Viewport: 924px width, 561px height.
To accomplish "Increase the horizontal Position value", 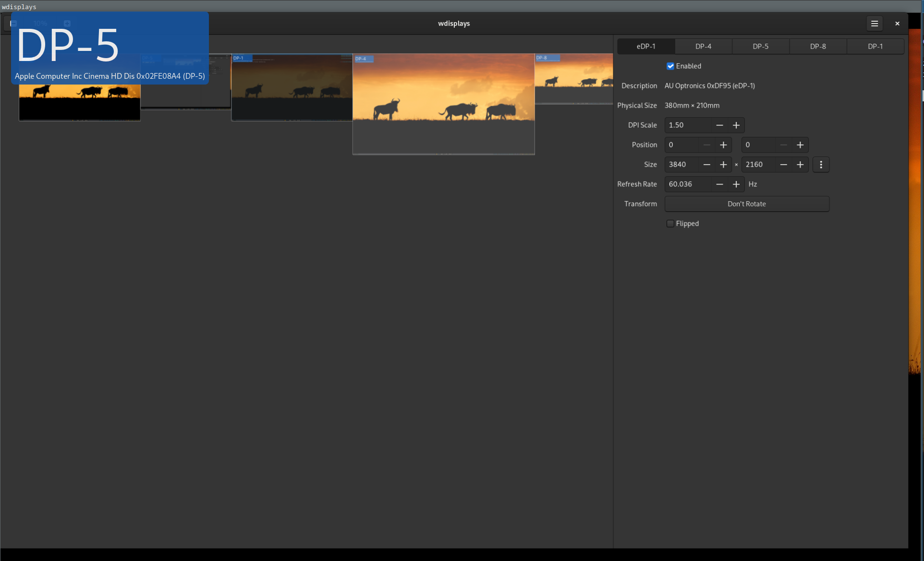I will [x=723, y=145].
